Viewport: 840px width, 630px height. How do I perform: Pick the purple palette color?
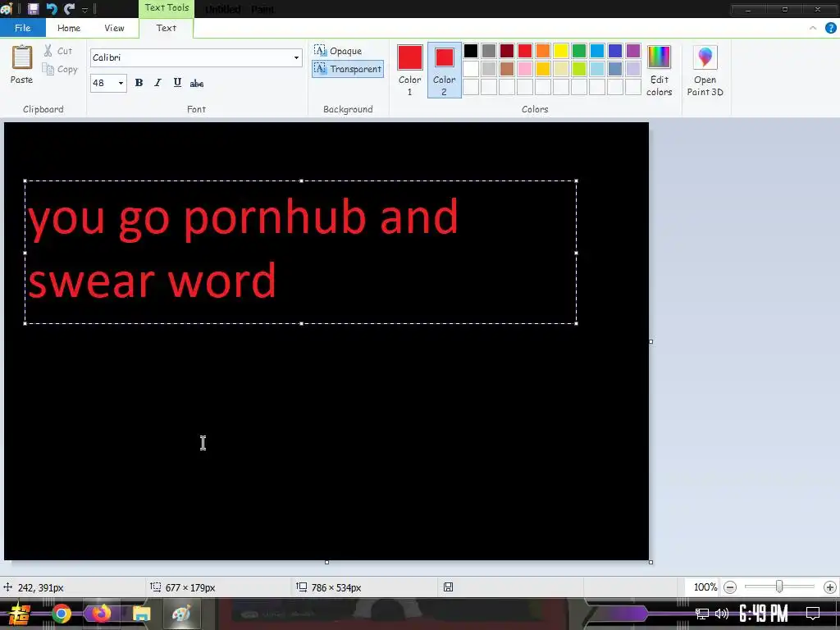pos(633,51)
